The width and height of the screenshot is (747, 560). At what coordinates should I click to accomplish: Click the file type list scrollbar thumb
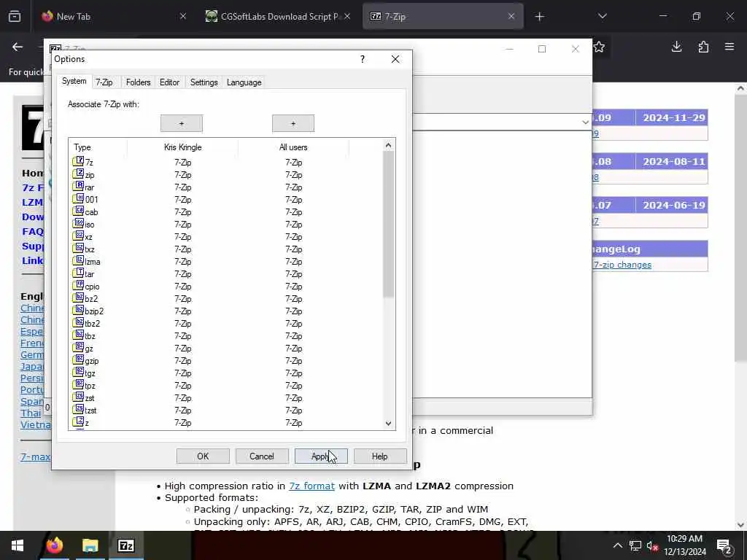pyautogui.click(x=388, y=224)
